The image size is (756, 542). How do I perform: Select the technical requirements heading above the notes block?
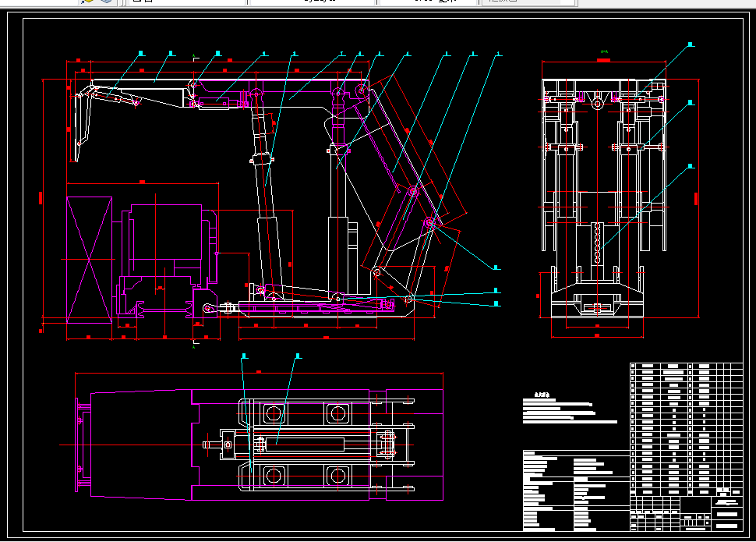tap(542, 395)
